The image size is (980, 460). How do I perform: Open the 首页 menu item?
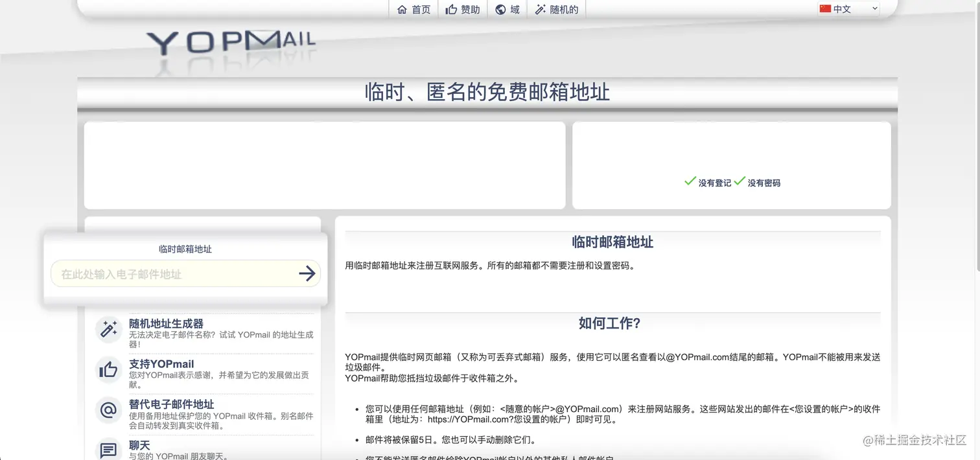pyautogui.click(x=414, y=10)
